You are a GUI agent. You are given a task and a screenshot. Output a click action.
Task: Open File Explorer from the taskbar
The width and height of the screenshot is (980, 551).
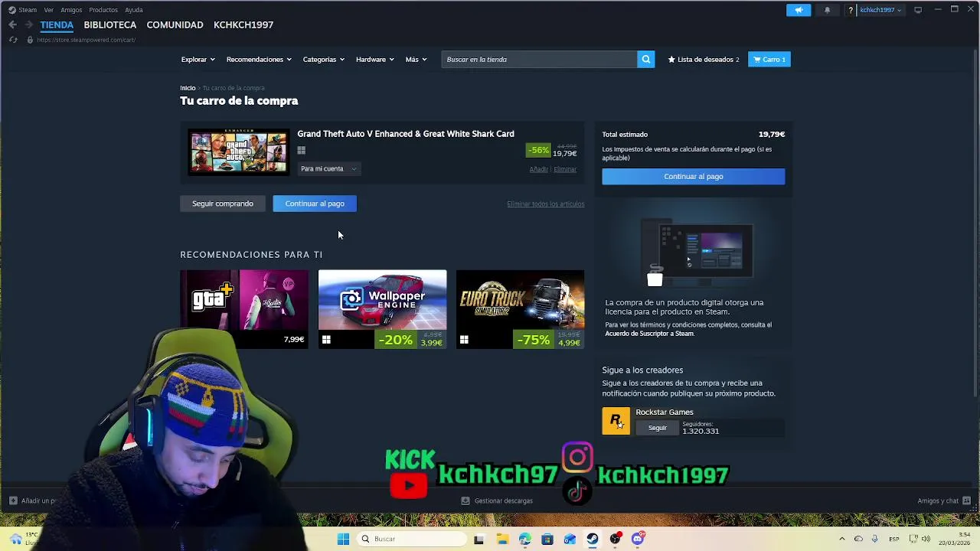click(502, 539)
